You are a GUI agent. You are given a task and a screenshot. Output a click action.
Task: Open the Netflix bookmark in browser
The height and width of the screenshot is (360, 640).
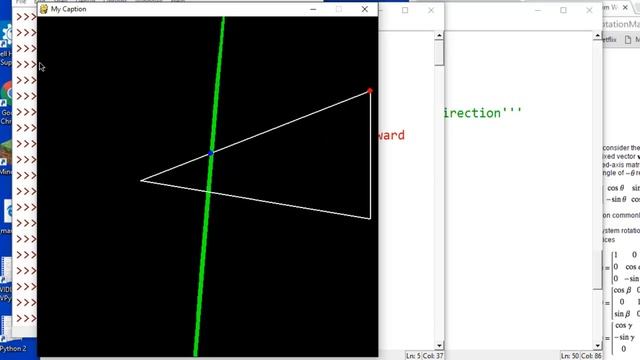[609, 40]
